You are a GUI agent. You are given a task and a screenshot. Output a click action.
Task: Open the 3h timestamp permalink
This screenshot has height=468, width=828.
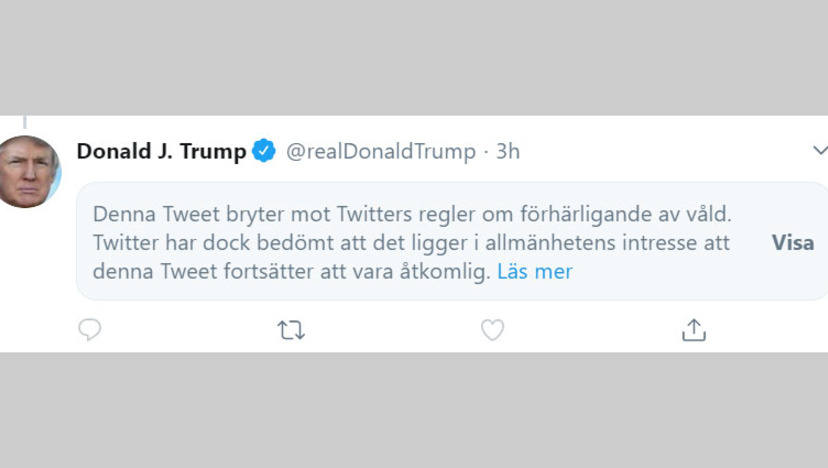pyautogui.click(x=507, y=152)
